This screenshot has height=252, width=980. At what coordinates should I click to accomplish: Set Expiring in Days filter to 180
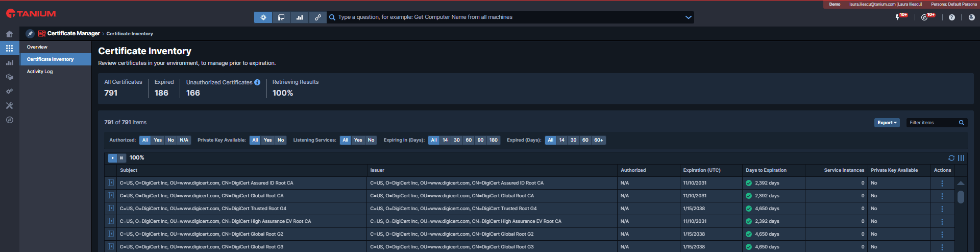pyautogui.click(x=494, y=140)
